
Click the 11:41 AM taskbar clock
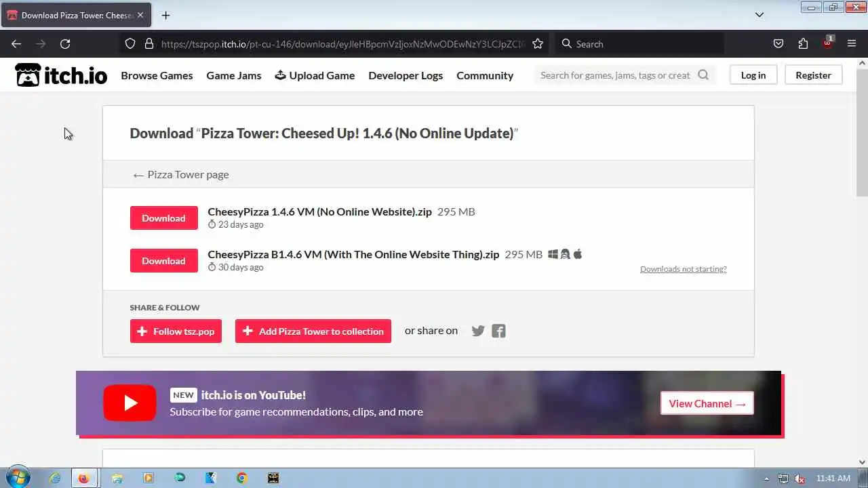[833, 479]
